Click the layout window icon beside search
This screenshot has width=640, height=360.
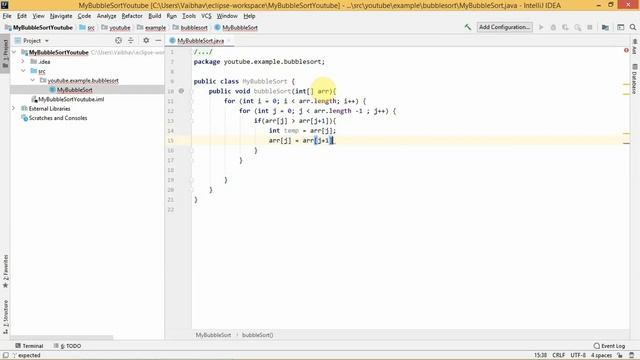pos(620,27)
